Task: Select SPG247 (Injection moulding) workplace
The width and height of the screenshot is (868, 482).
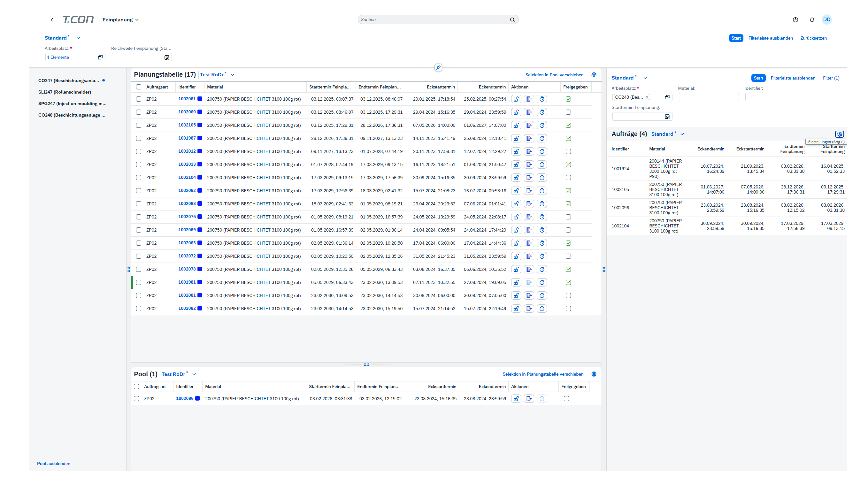Action: [x=72, y=103]
